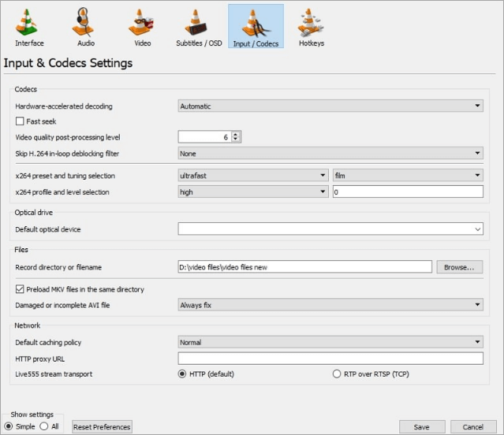Uncheck Preload MKV files in same directory
This screenshot has width=504, height=435.
click(x=20, y=290)
